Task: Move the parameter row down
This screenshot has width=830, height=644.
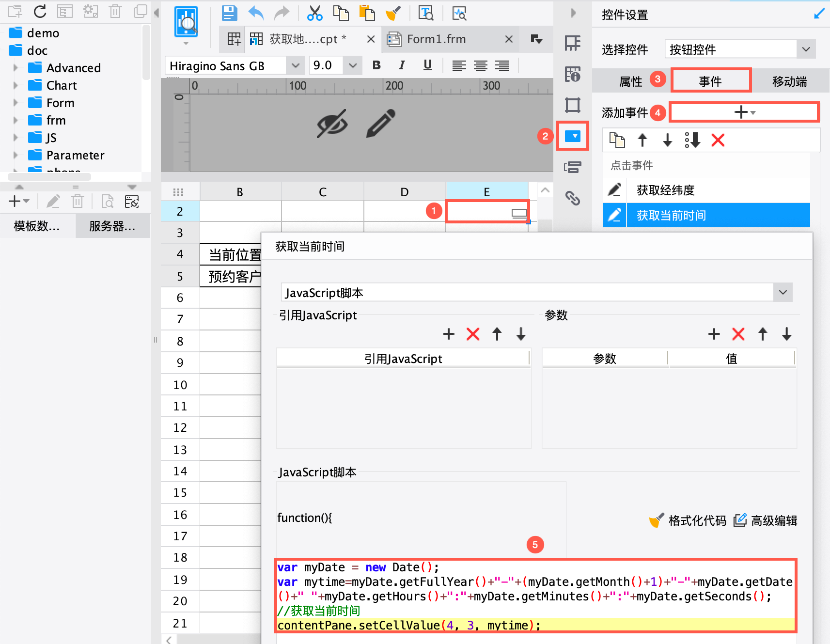Action: tap(786, 334)
